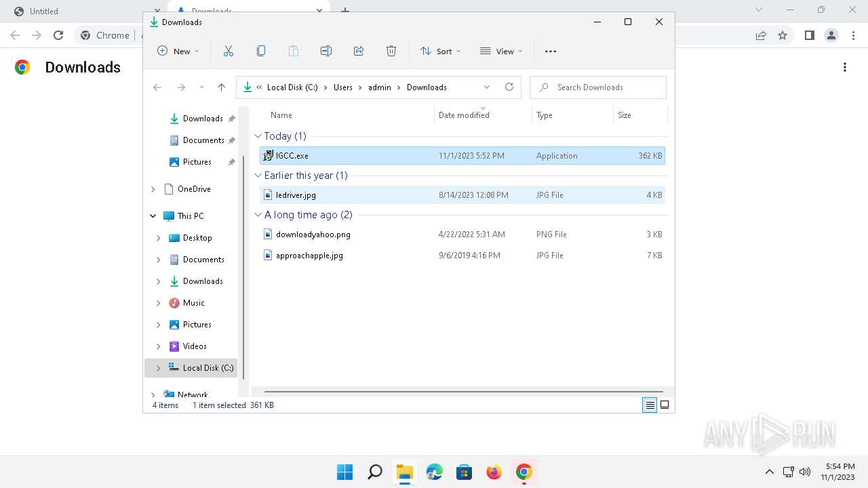The height and width of the screenshot is (488, 868).
Task: Click the Cut scissors icon in toolbar
Action: click(x=229, y=51)
